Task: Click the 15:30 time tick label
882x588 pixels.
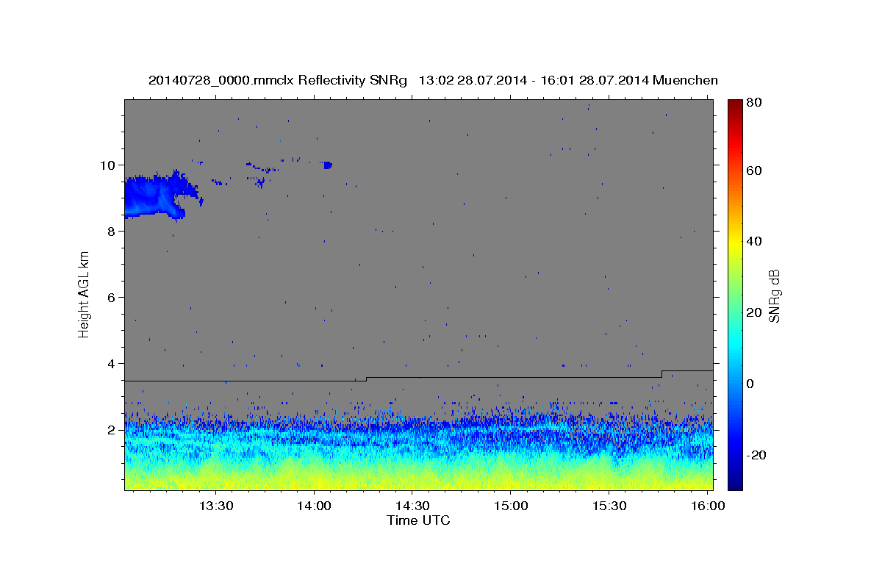Action: click(x=609, y=506)
